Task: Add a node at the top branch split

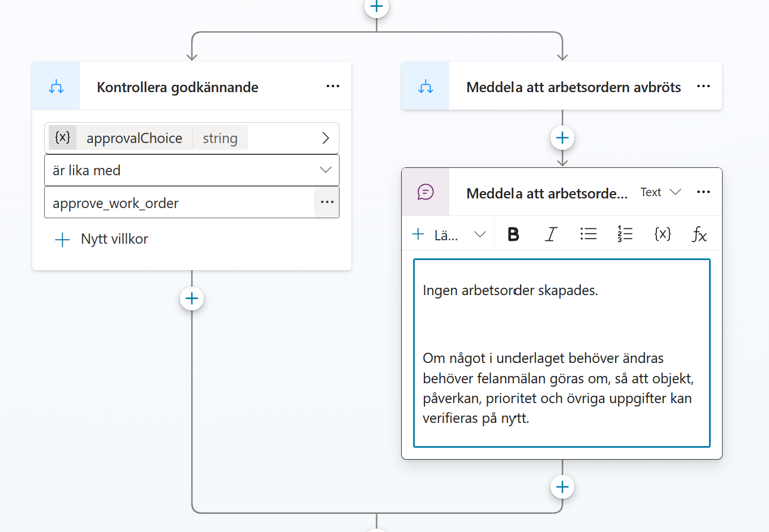Action: tap(376, 7)
